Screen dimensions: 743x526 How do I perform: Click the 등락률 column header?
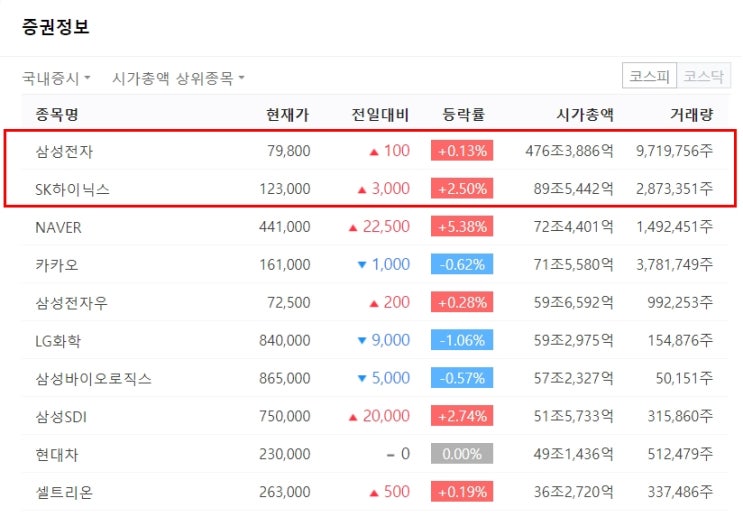pos(463,114)
